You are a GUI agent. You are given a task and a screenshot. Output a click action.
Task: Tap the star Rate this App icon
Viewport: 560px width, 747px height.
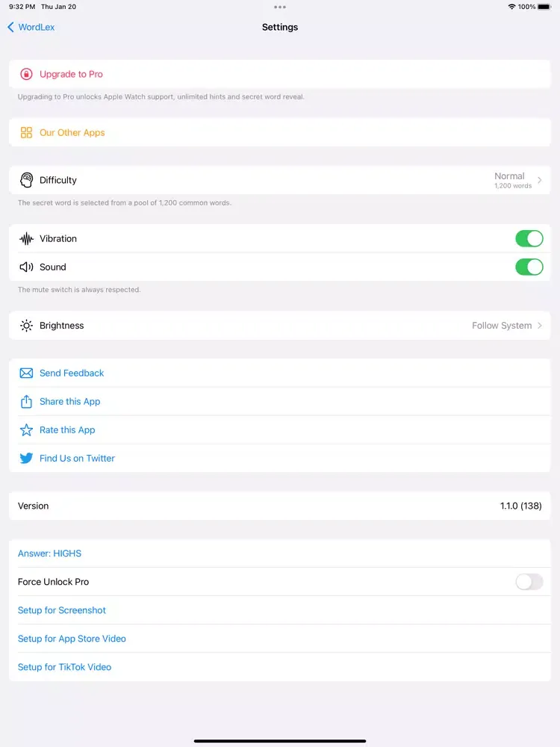[26, 430]
